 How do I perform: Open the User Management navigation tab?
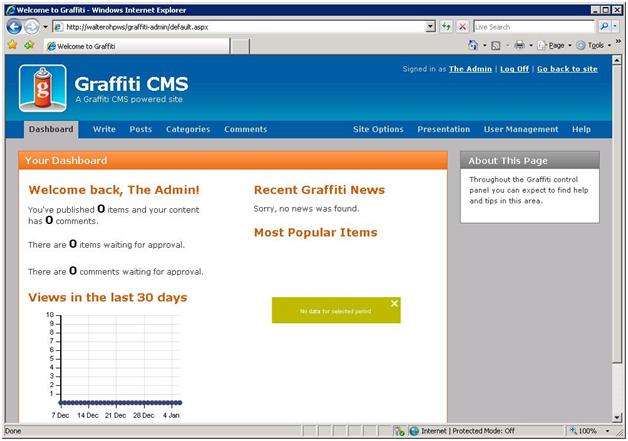tap(521, 129)
